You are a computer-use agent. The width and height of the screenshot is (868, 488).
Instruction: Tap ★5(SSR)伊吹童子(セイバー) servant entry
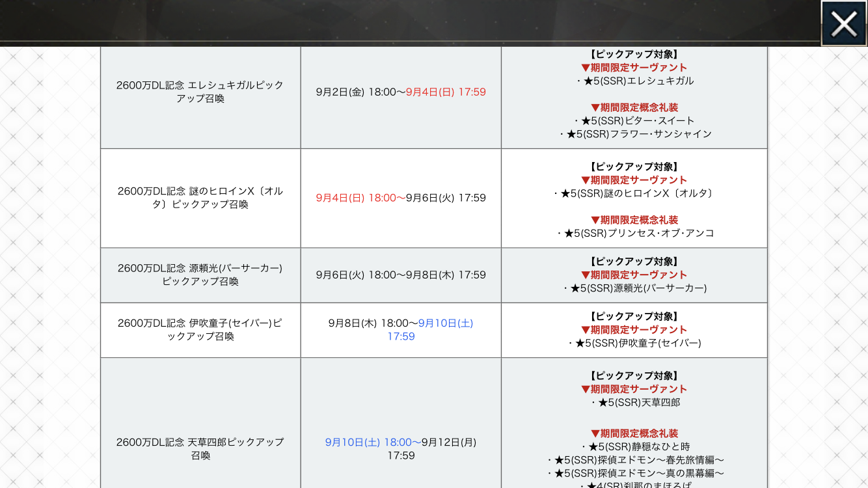[x=634, y=343]
